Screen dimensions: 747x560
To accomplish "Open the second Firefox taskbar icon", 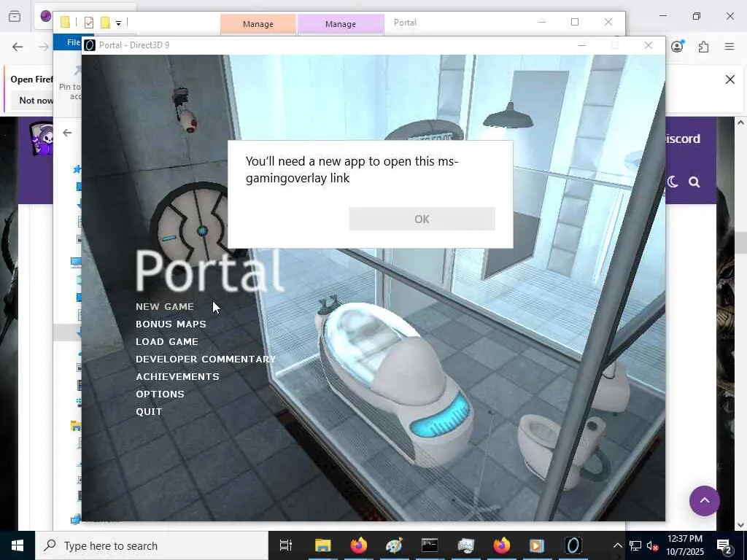I will [502, 545].
